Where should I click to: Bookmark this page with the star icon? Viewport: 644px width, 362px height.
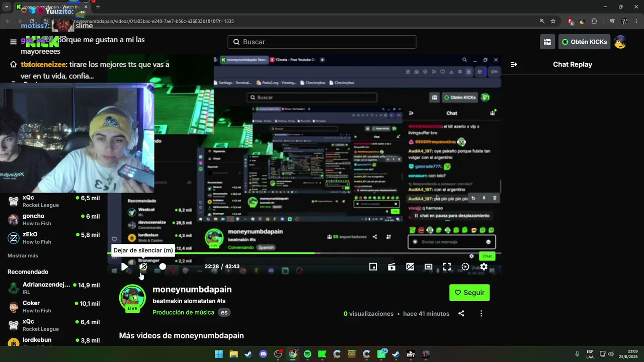(x=553, y=21)
